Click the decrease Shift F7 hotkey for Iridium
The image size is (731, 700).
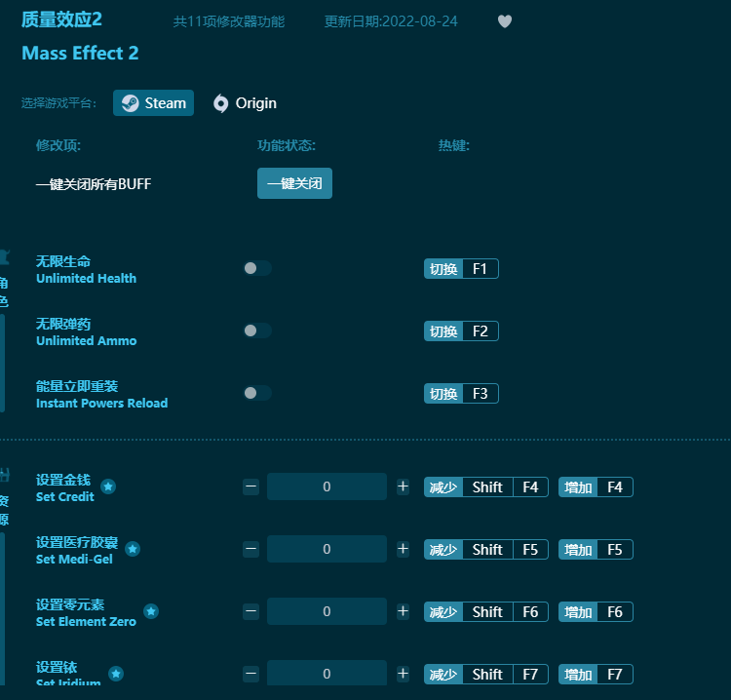[485, 674]
